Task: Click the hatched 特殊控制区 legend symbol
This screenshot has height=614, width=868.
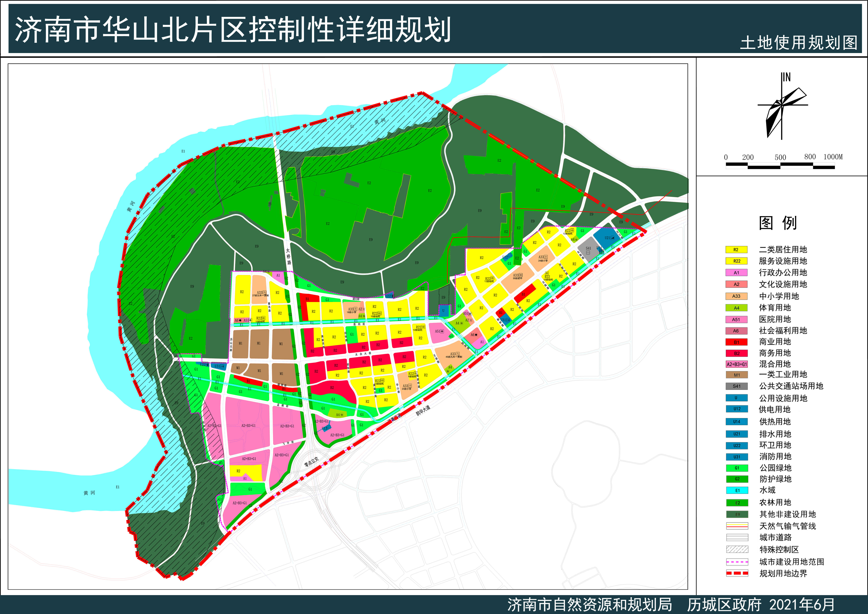Action: click(737, 549)
